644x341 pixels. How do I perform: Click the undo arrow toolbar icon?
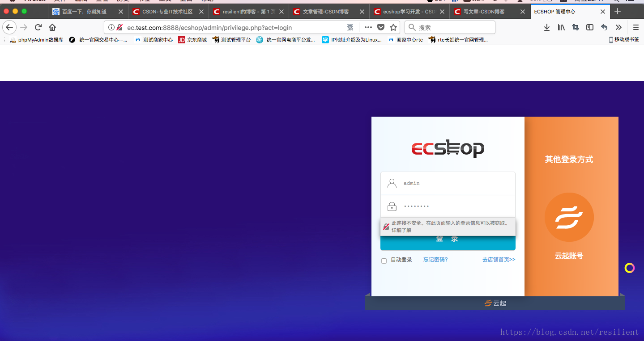(604, 27)
